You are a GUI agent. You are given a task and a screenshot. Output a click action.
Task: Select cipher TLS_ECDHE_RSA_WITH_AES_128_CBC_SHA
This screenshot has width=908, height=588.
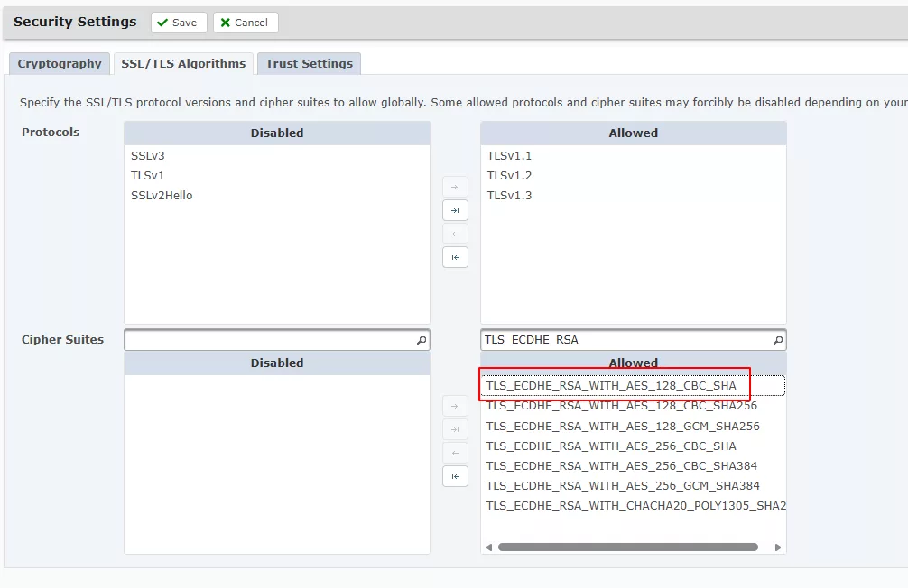point(633,385)
